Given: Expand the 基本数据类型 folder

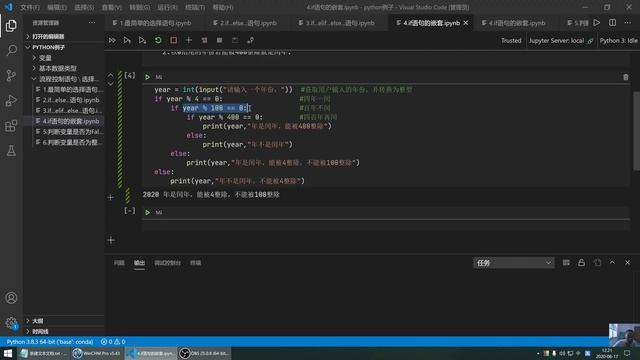Looking at the screenshot, I should tap(64, 68).
